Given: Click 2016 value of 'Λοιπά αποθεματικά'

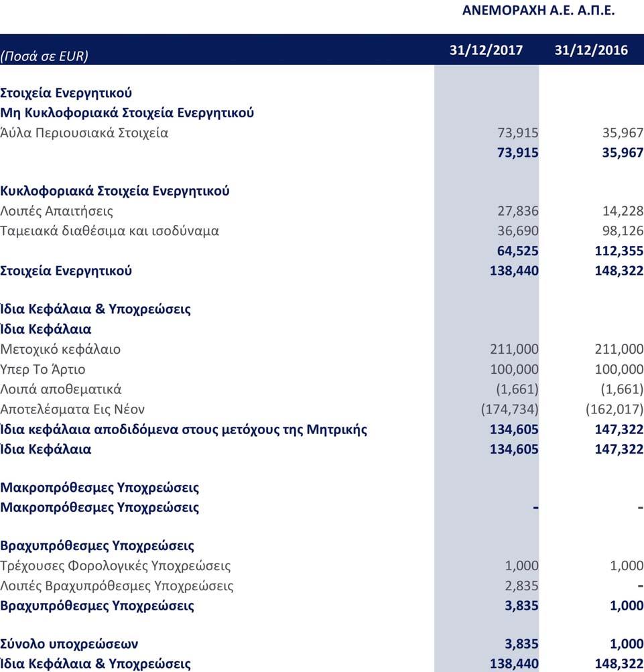Looking at the screenshot, I should click(622, 389).
